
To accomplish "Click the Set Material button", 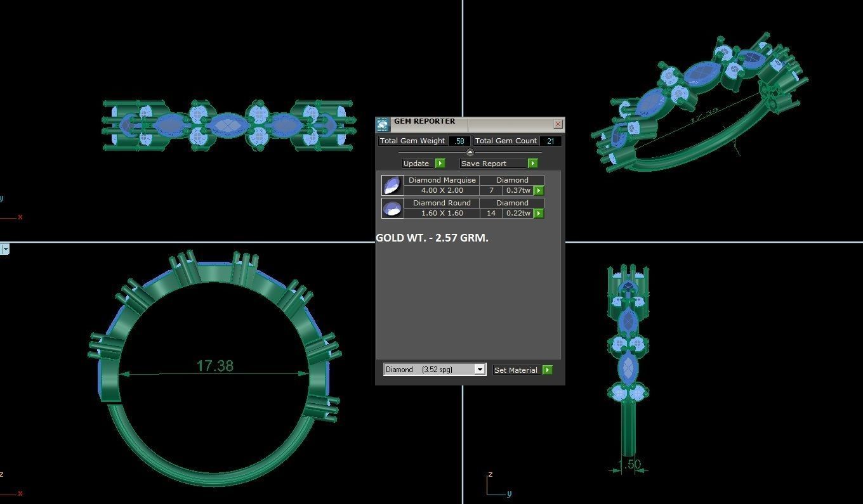I will (516, 370).
